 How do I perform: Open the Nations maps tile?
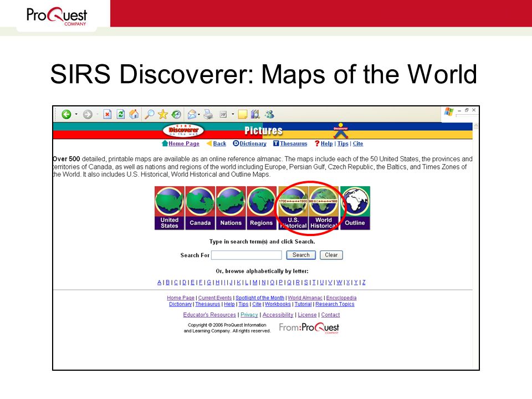pyautogui.click(x=231, y=208)
